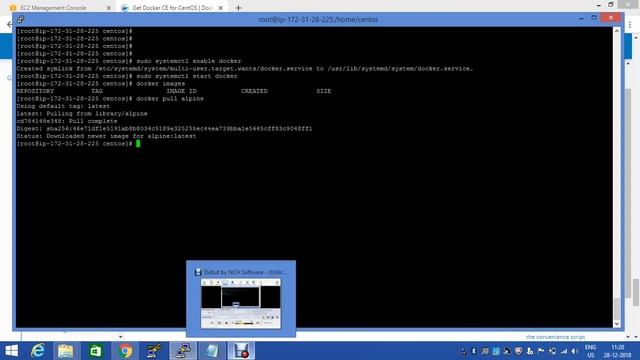Click 'Pull complete' output line
This screenshot has height=360, width=640.
67,121
